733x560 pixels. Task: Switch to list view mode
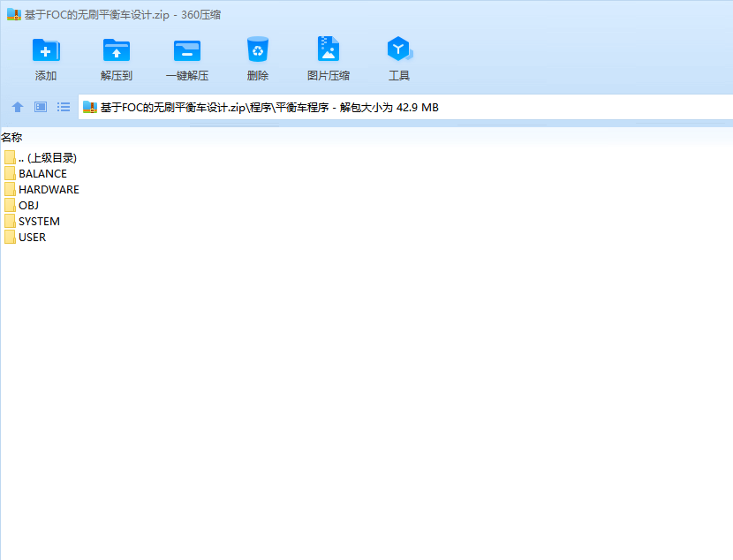[x=64, y=107]
